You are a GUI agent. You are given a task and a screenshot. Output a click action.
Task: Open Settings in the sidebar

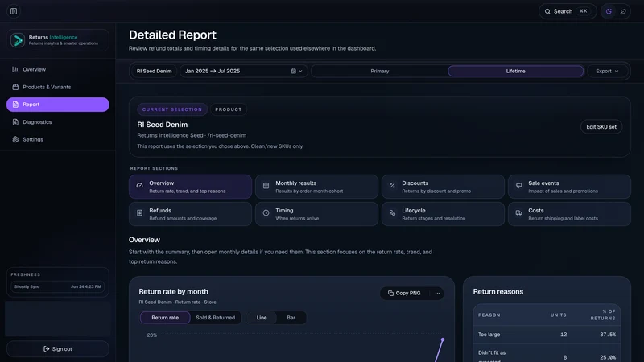click(x=57, y=139)
